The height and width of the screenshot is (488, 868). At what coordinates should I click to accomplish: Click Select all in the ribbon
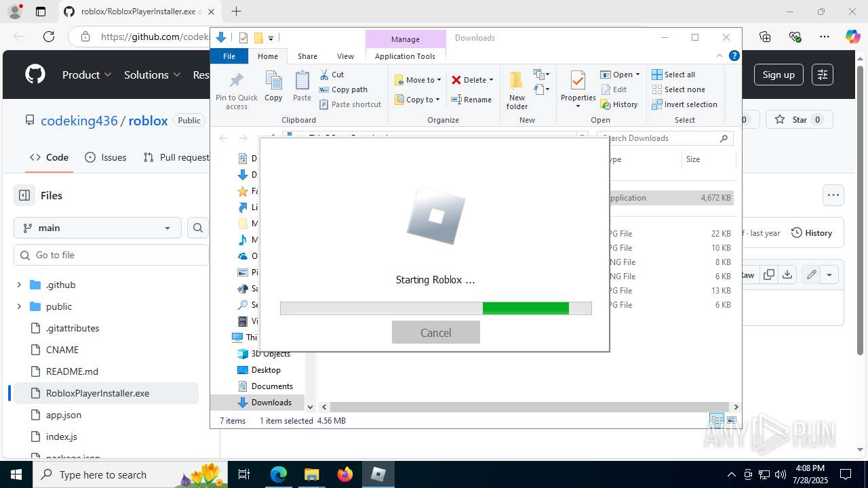[x=673, y=75]
